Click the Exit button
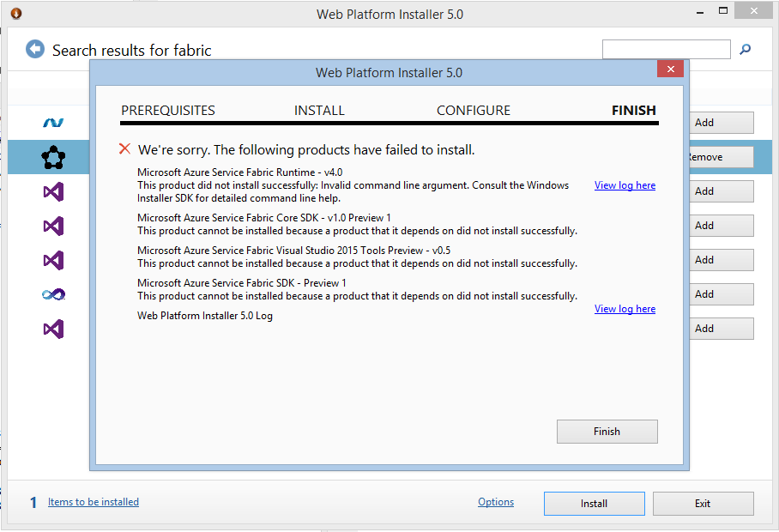 point(703,504)
